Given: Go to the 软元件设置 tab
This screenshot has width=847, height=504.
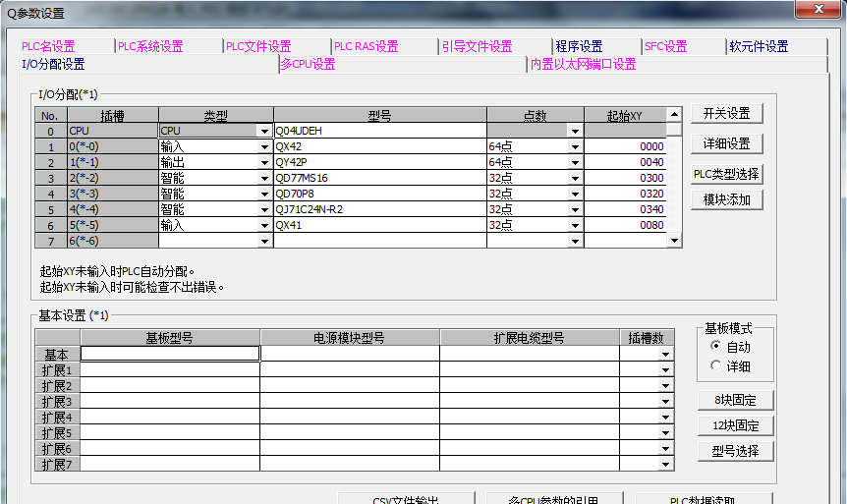Looking at the screenshot, I should coord(758,46).
